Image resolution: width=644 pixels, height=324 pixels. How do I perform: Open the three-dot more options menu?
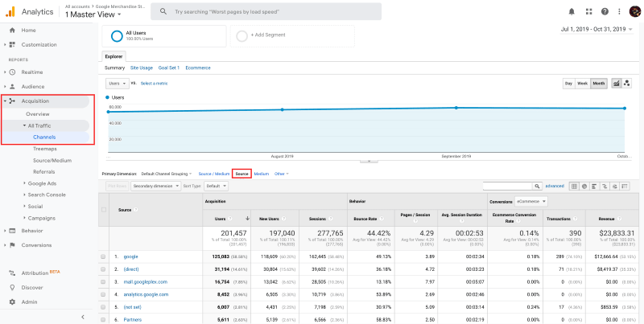click(619, 11)
